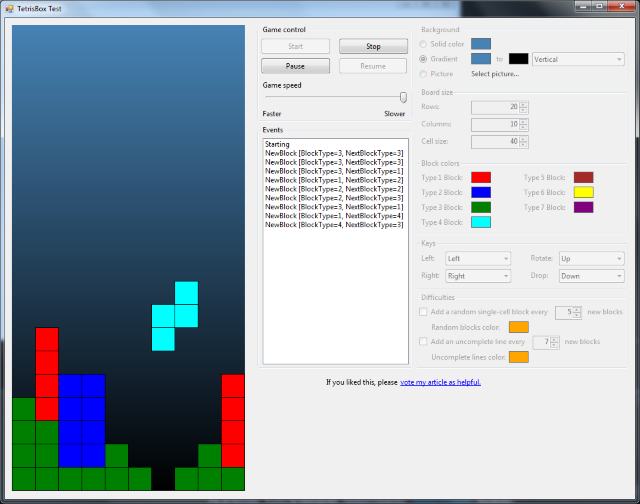Image resolution: width=640 pixels, height=504 pixels.
Task: Stop the running game
Action: click(x=373, y=46)
